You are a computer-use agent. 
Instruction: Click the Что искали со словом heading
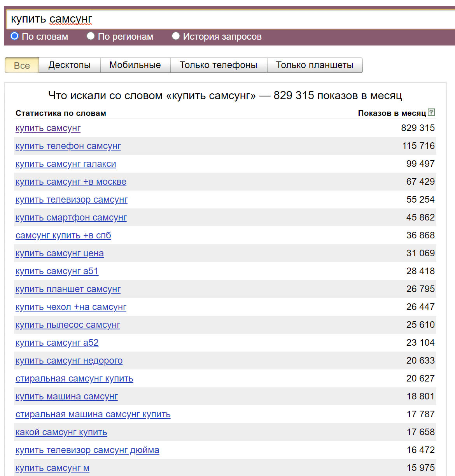coord(225,95)
